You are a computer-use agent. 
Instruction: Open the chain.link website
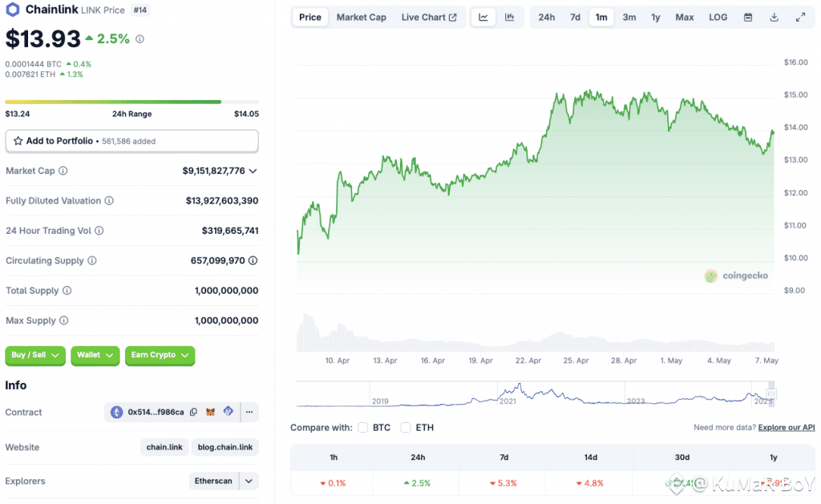point(164,447)
